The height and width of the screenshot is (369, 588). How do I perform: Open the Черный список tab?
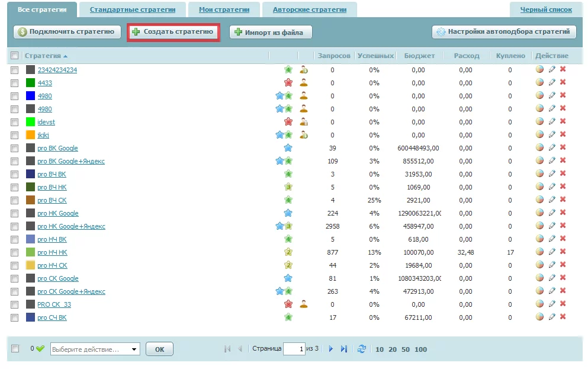545,9
